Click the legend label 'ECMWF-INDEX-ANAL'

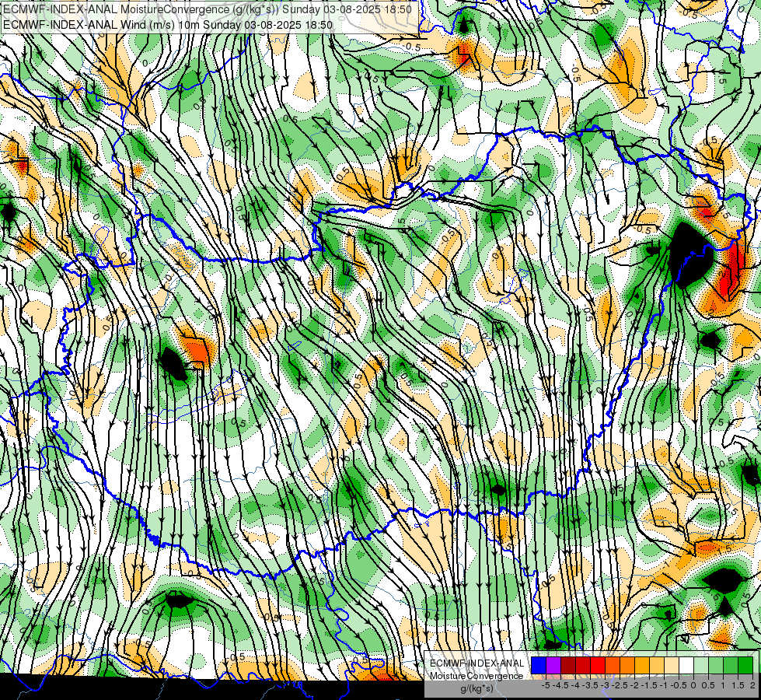coord(477,663)
